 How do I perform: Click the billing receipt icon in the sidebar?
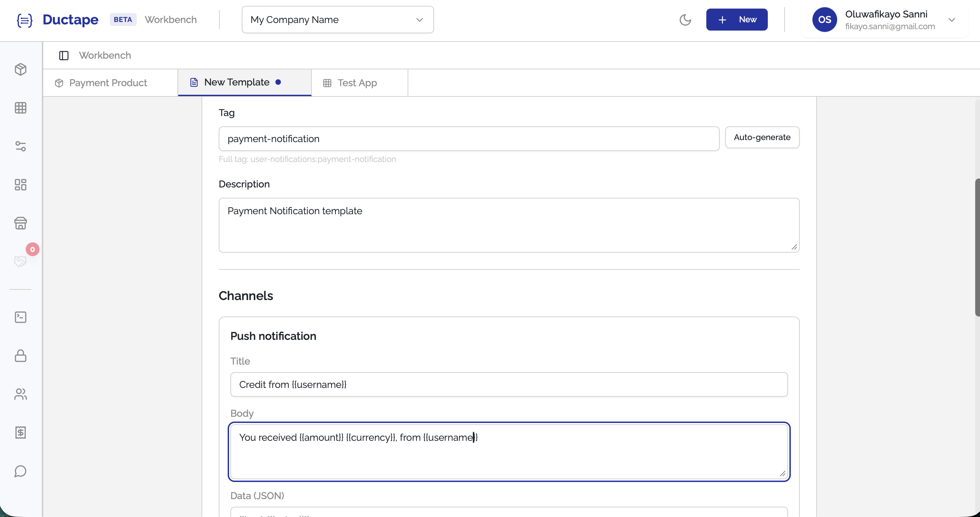click(x=21, y=433)
